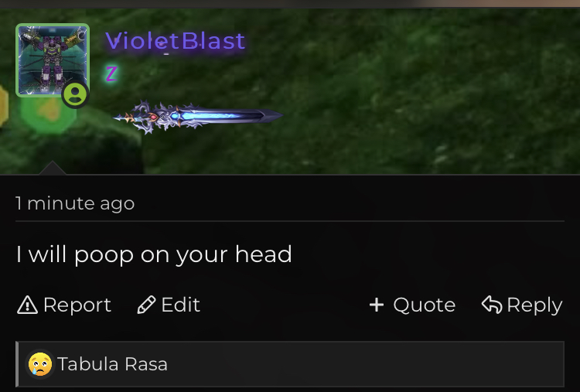
Task: Click the Edit pencil icon
Action: [146, 305]
